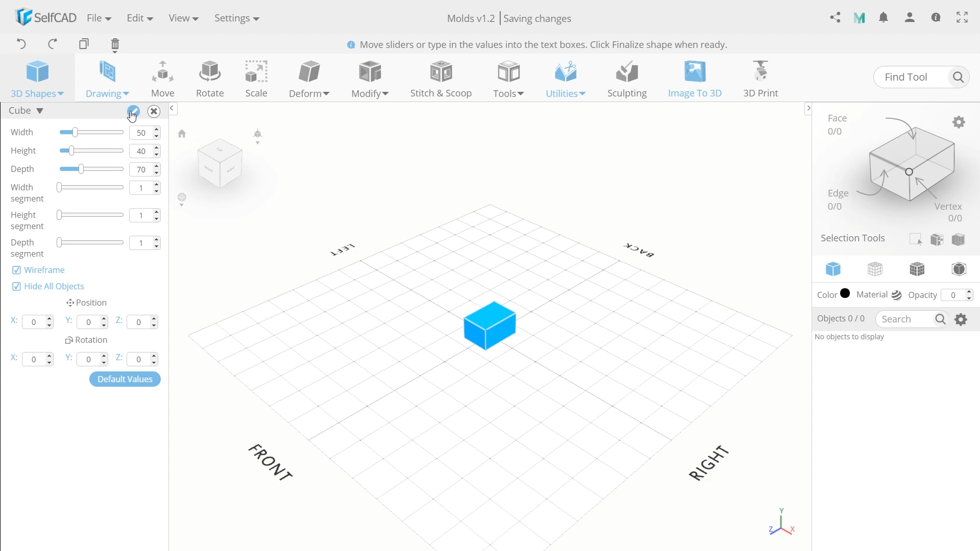Select the wireframe view mode icon
This screenshot has height=551, width=980.
point(875,269)
